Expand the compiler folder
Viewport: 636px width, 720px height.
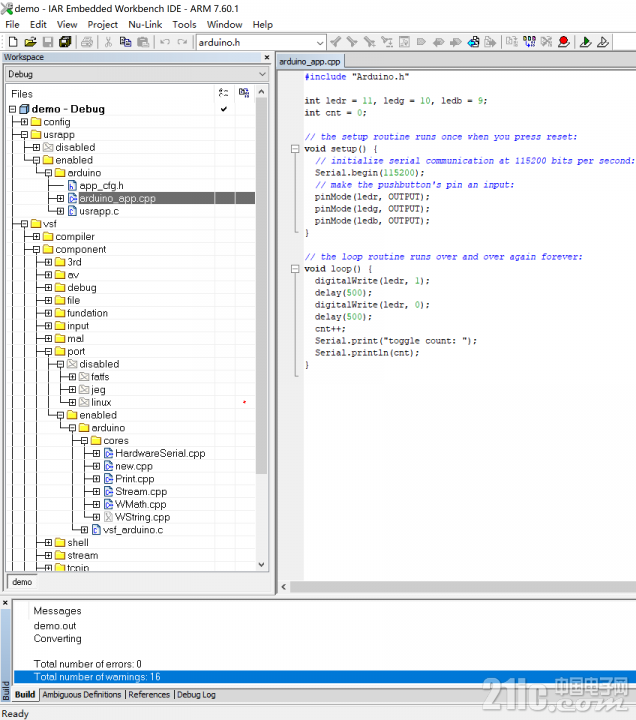tap(36, 237)
